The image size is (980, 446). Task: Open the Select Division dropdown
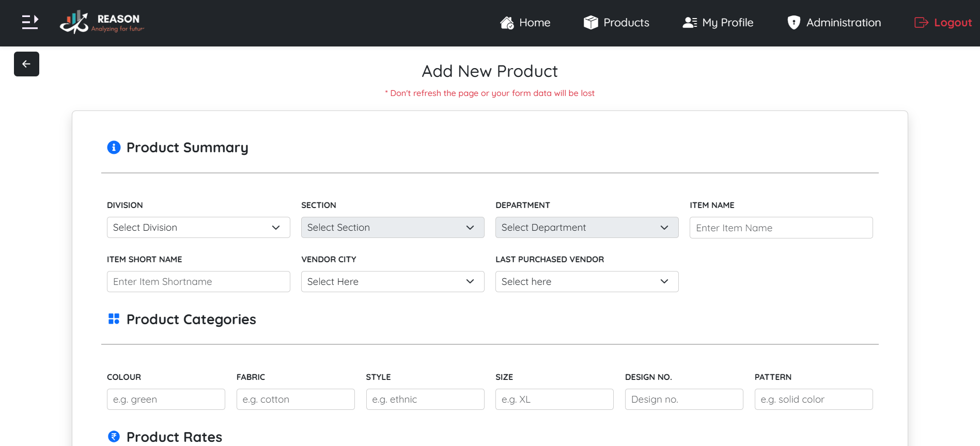point(198,228)
